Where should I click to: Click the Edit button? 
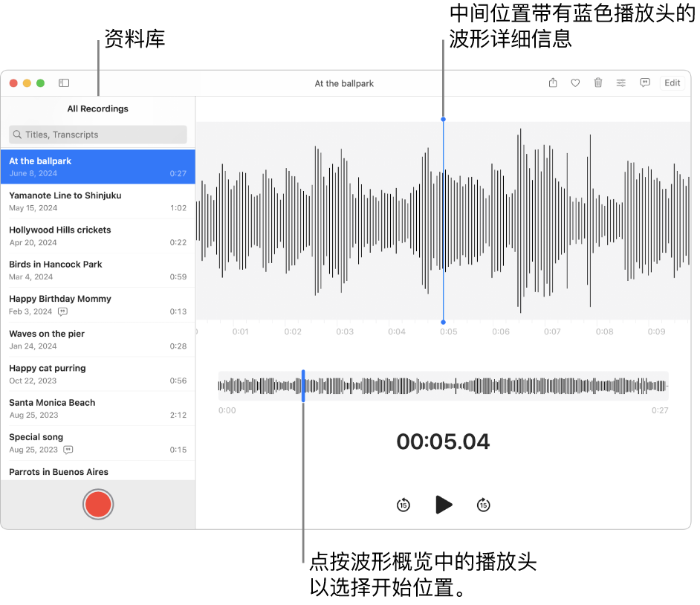pyautogui.click(x=672, y=83)
